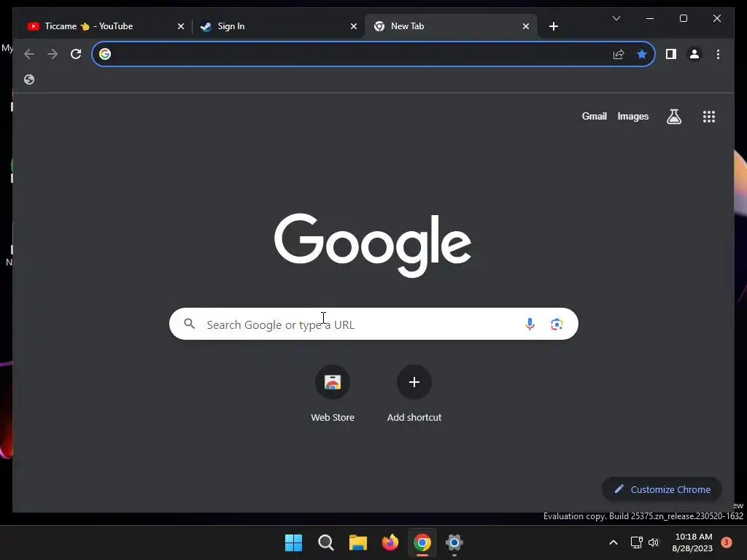
Task: Click the Chrome taskbar icon
Action: coord(422,542)
